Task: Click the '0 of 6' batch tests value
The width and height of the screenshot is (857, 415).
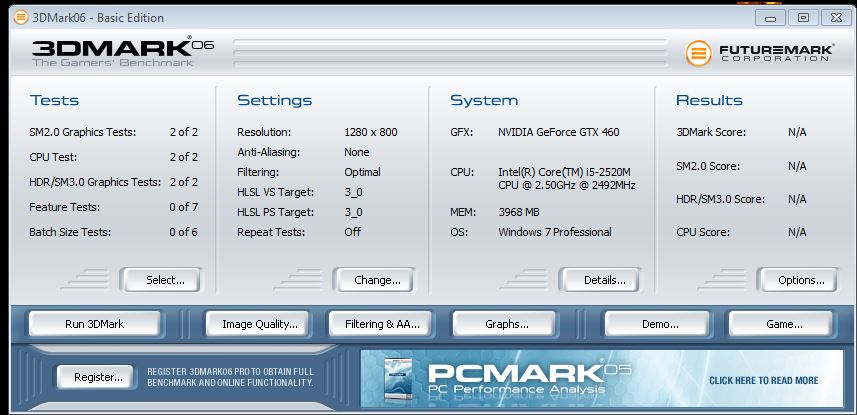Action: (x=184, y=232)
